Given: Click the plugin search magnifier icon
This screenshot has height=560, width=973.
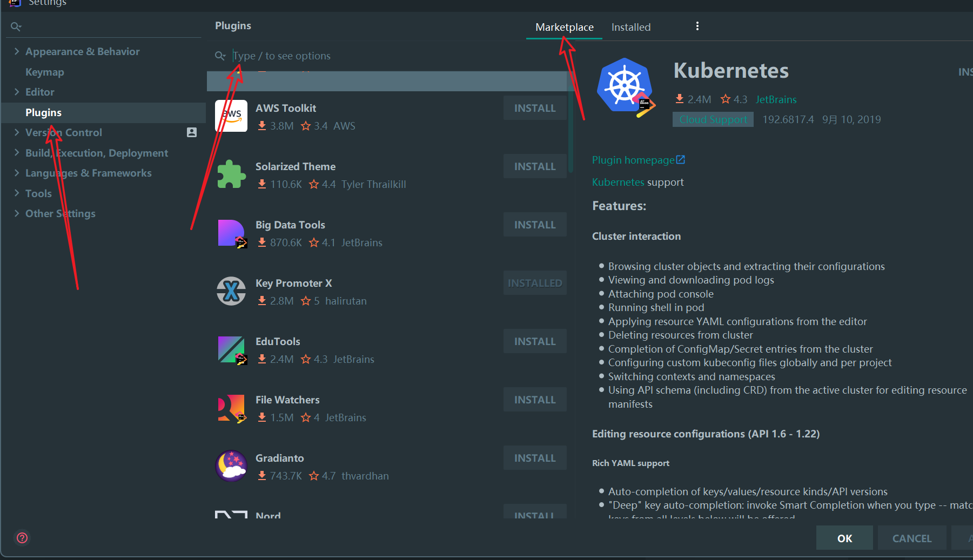Looking at the screenshot, I should [x=220, y=56].
